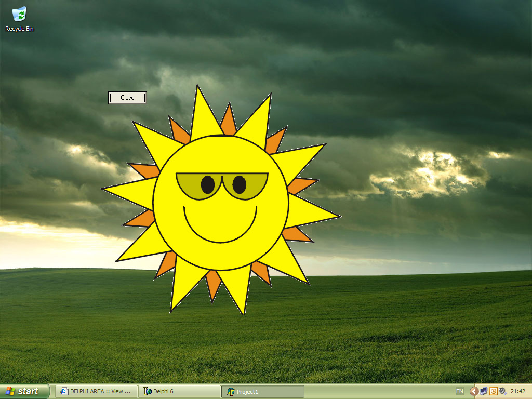Click the network connection tray icon
The height and width of the screenshot is (399, 532).
(x=484, y=391)
